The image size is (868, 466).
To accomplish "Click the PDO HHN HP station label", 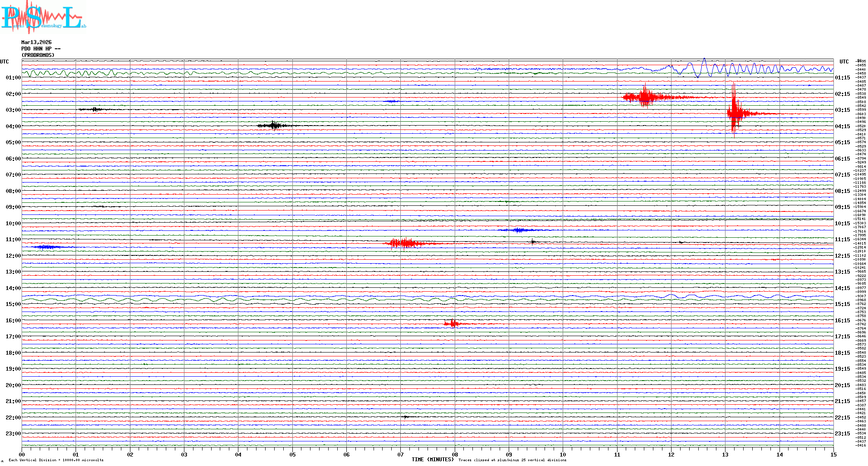I will [x=41, y=49].
